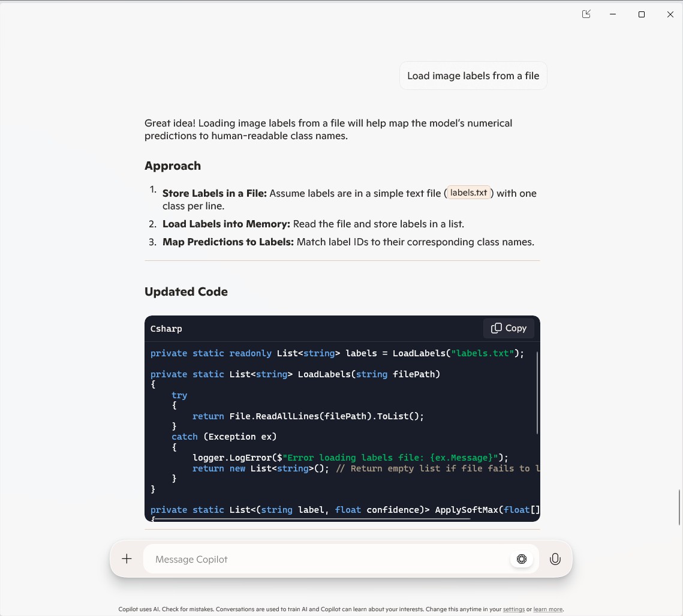Click the code block's vertical scrollbar
The height and width of the screenshot is (616, 683).
pyautogui.click(x=537, y=393)
